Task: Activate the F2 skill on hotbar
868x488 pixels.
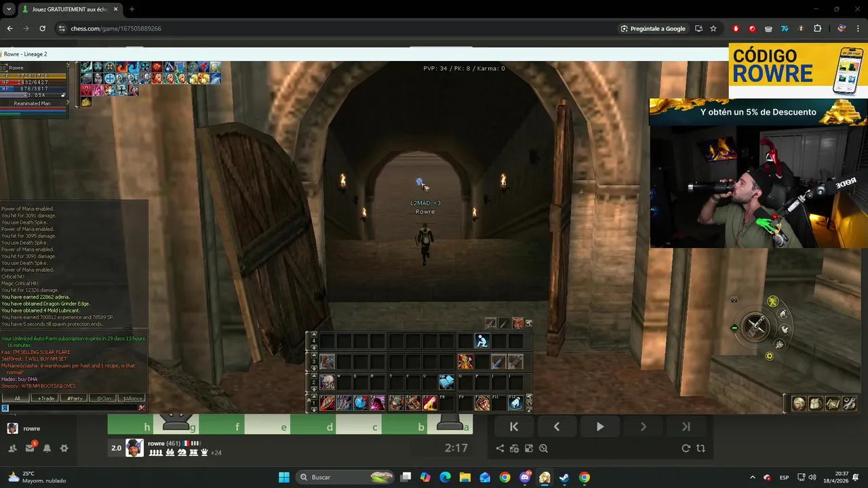Action: click(x=344, y=404)
